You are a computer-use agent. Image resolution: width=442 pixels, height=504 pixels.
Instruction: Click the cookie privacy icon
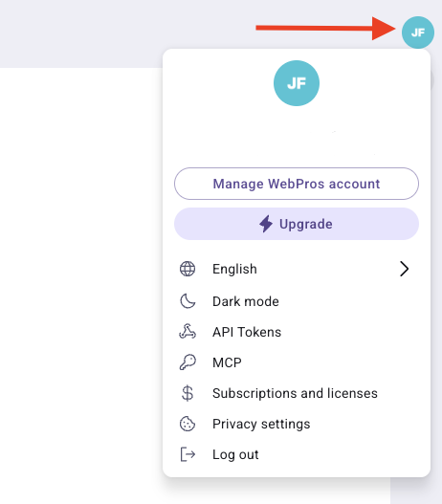pyautogui.click(x=188, y=424)
